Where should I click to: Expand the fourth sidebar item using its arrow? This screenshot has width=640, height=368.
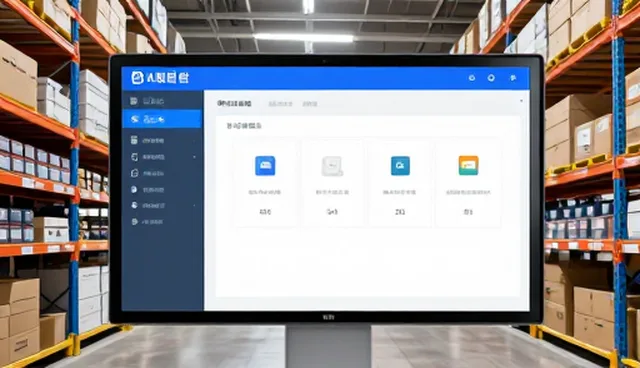[194, 157]
